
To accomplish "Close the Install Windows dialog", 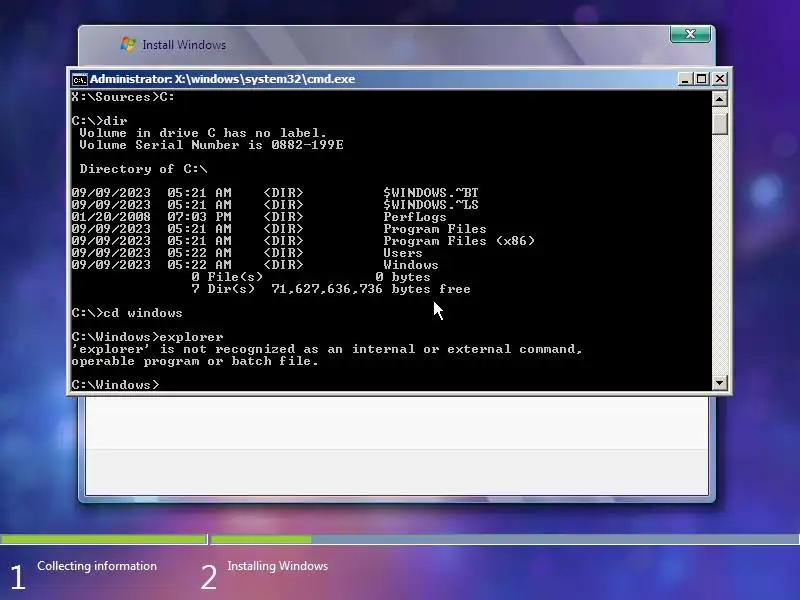I will 690,34.
